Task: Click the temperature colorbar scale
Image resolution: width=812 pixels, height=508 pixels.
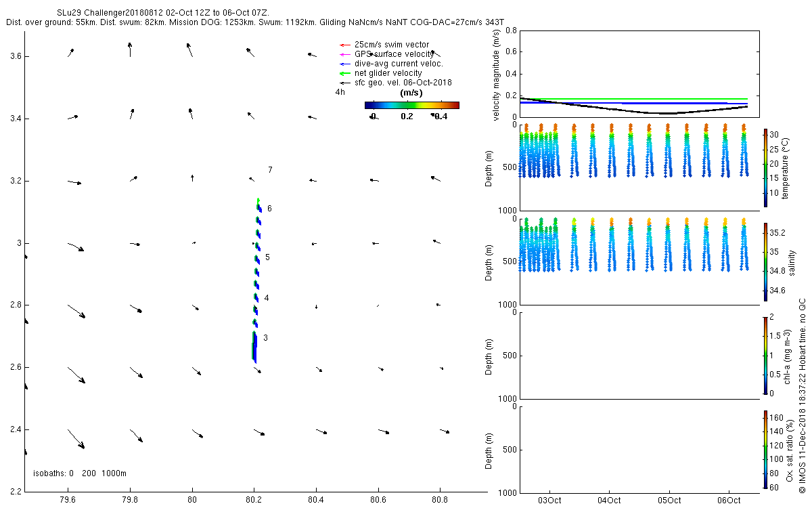Action: pyautogui.click(x=765, y=167)
